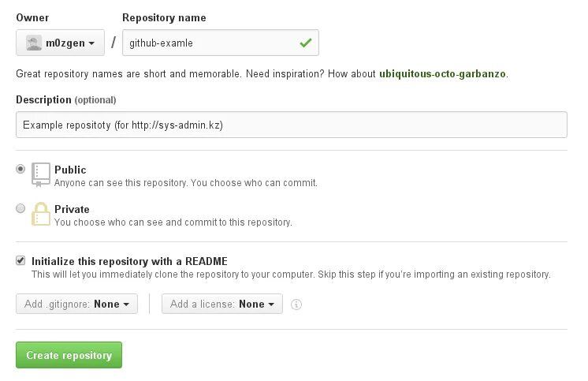
Task: Open the m0zgen owner dropdown
Action: (x=60, y=43)
